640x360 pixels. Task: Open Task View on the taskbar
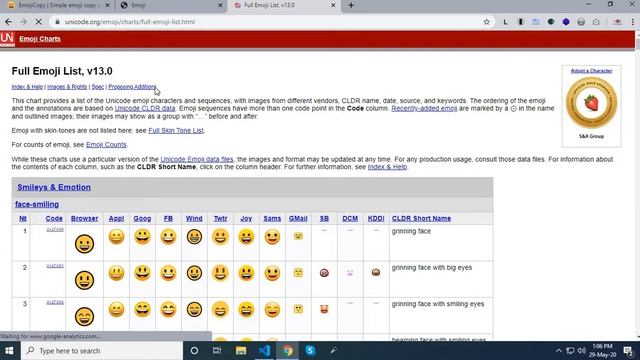click(217, 351)
